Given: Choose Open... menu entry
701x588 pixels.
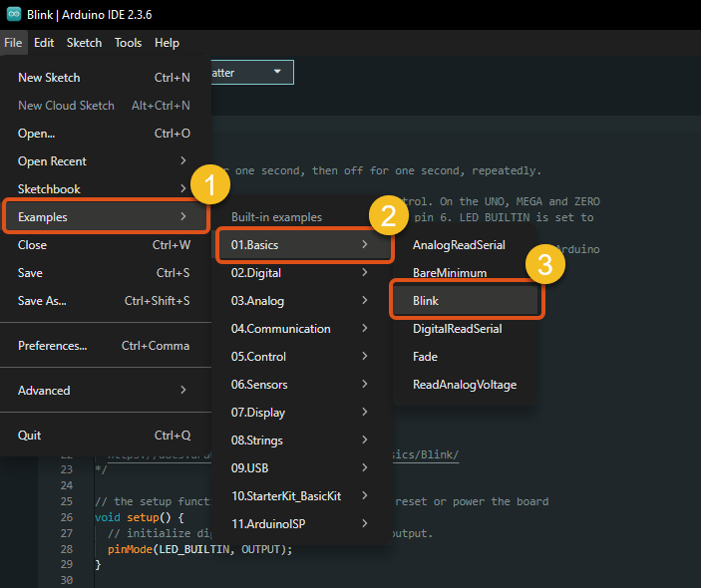Looking at the screenshot, I should click(x=106, y=134).
